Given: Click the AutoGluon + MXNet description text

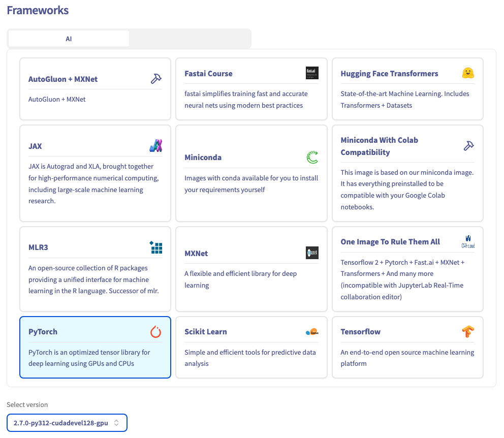Looking at the screenshot, I should point(57,99).
